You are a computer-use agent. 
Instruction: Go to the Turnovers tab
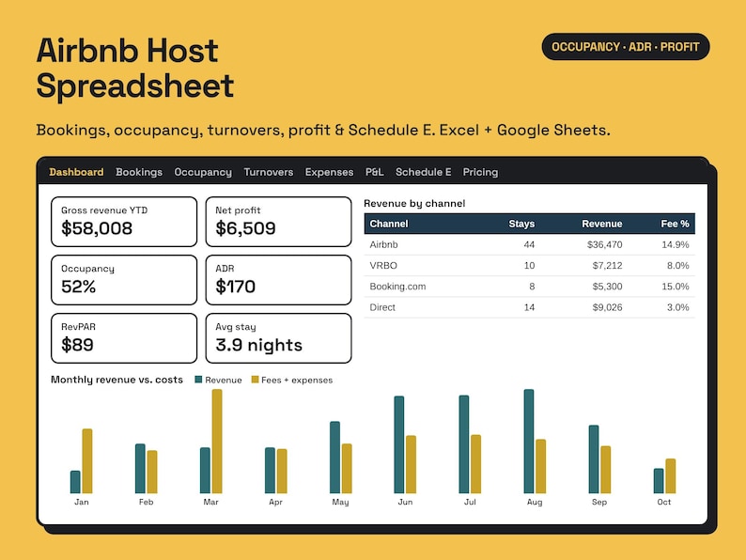269,172
